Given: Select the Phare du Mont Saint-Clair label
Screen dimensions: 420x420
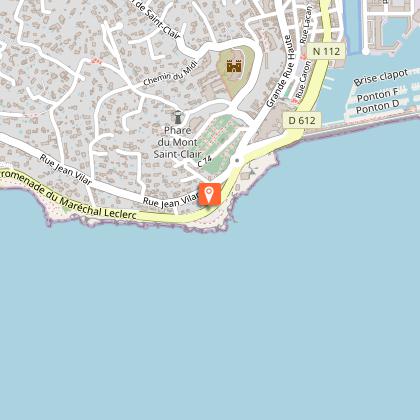Looking at the screenshot, I should [x=178, y=142].
